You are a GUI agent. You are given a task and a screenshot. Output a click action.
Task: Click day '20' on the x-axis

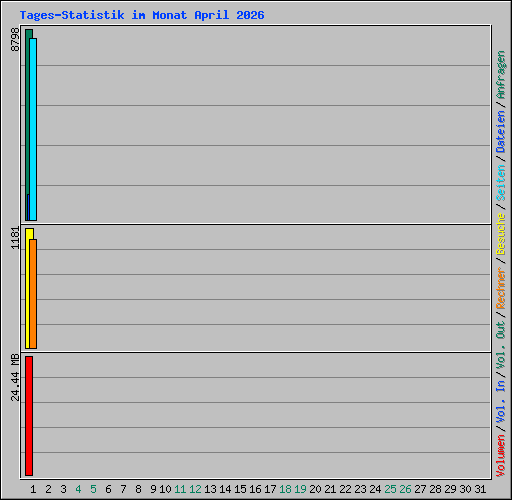click(x=315, y=489)
